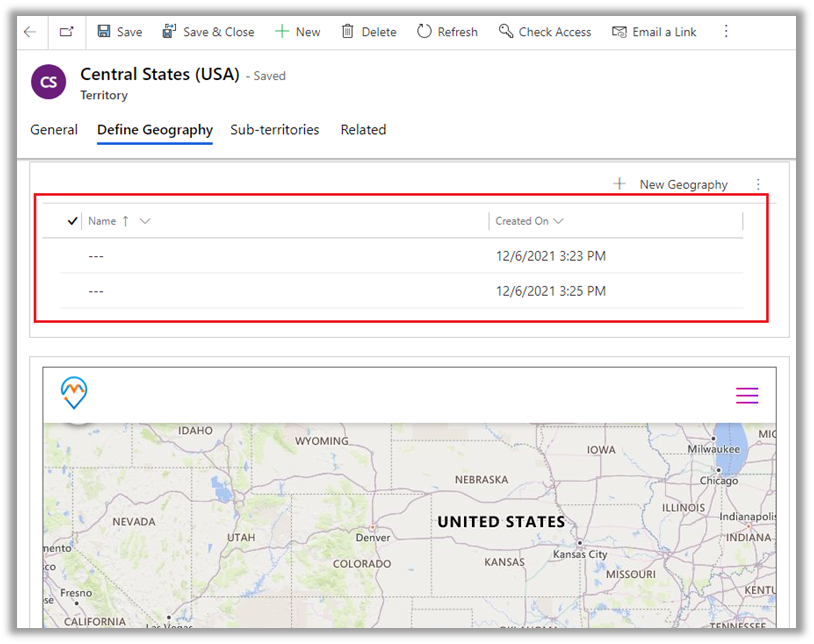Expand the Created On column dropdown
Screen dimensions: 814x644
click(x=558, y=221)
